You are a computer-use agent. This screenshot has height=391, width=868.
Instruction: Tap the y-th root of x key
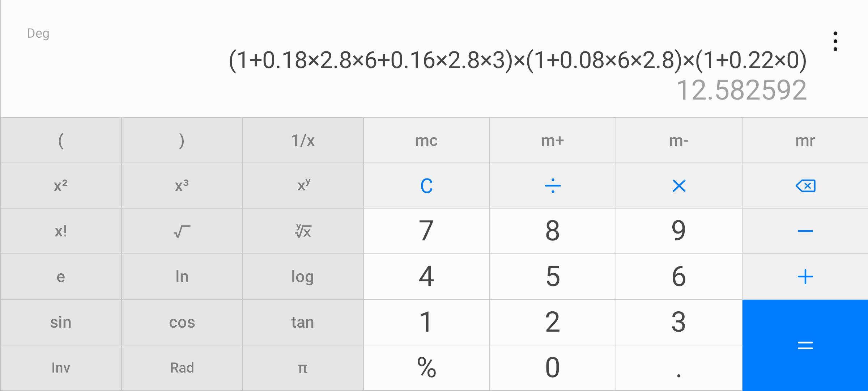click(x=303, y=231)
